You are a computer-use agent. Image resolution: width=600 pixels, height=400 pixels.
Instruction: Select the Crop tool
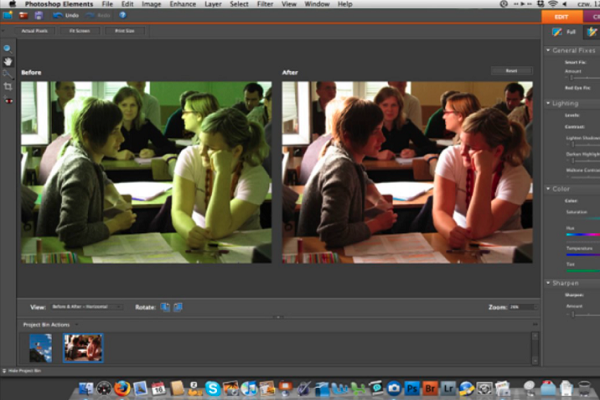point(8,87)
